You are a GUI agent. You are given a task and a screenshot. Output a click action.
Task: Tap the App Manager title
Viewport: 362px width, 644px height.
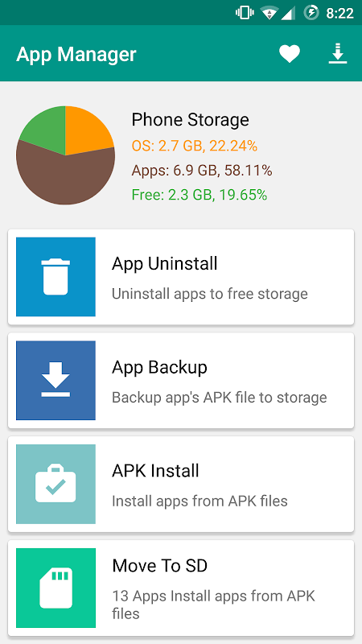click(x=76, y=54)
